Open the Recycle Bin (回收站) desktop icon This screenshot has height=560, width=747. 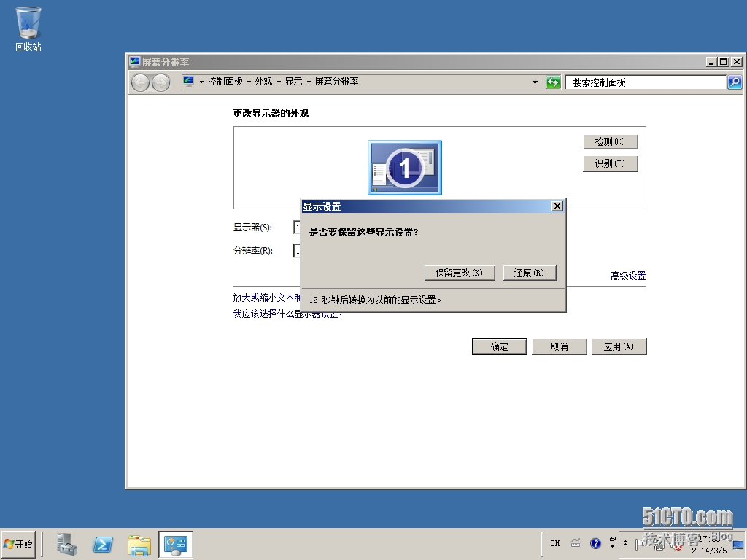[28, 29]
